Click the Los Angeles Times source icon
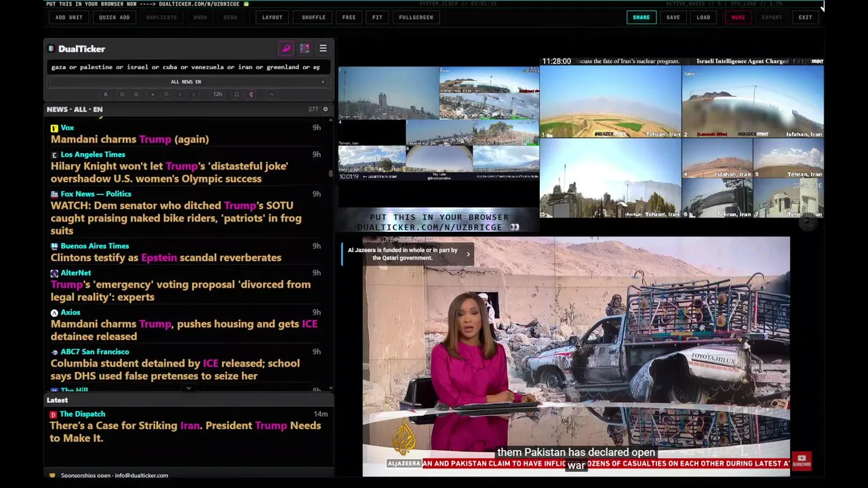This screenshot has height=488, width=868. [54, 155]
